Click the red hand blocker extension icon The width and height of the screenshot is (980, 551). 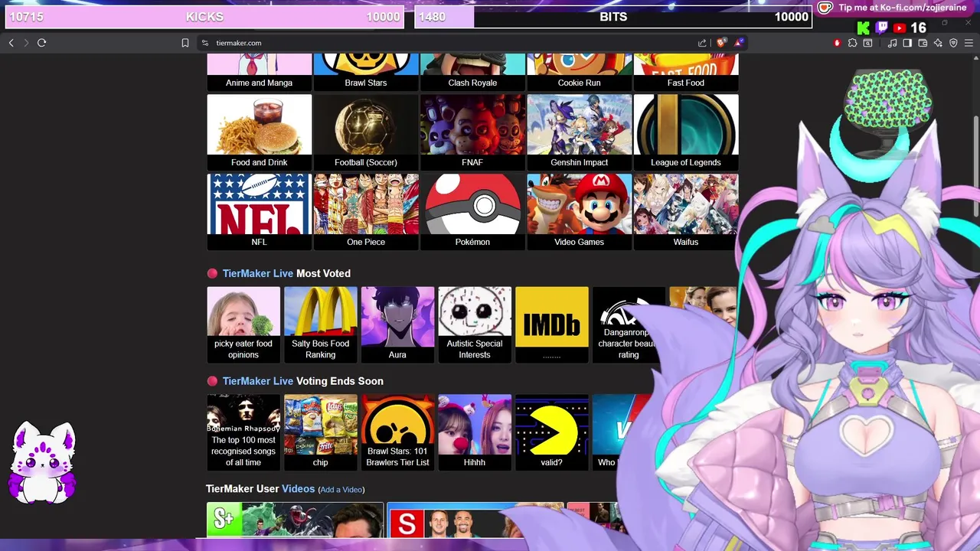click(x=837, y=43)
